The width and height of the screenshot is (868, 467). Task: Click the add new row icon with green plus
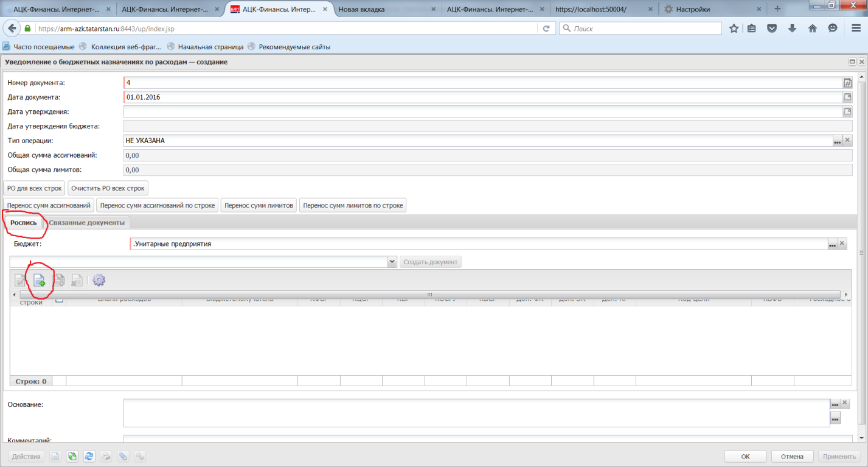coord(40,280)
